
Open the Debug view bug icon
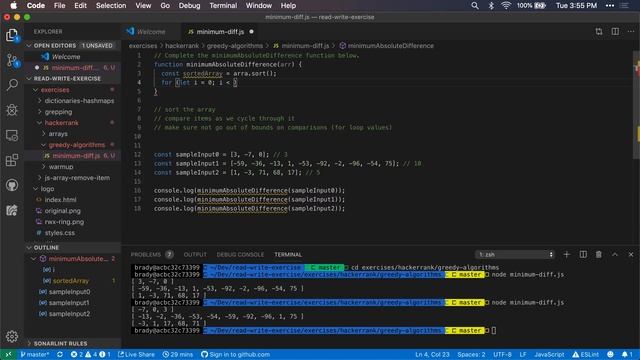[x=12, y=110]
